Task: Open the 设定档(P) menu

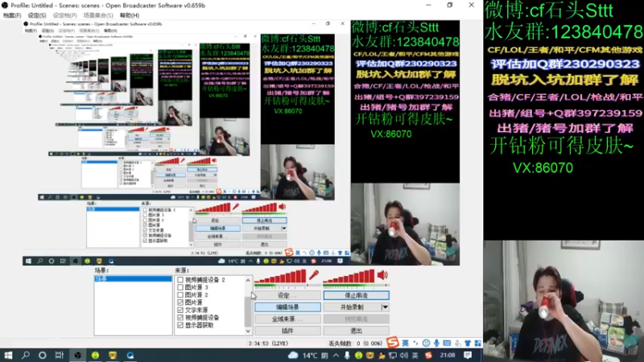Action: [x=65, y=15]
